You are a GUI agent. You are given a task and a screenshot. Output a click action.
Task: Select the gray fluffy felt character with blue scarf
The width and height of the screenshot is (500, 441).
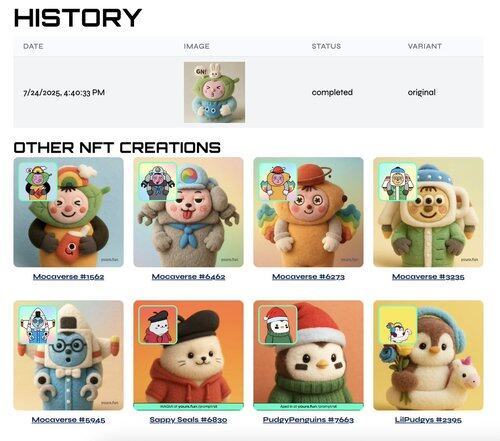click(x=188, y=212)
